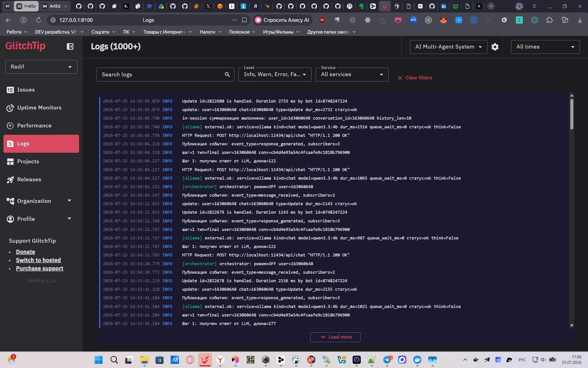The height and width of the screenshot is (368, 588).
Task: Click the Load more button
Action: coord(335,337)
